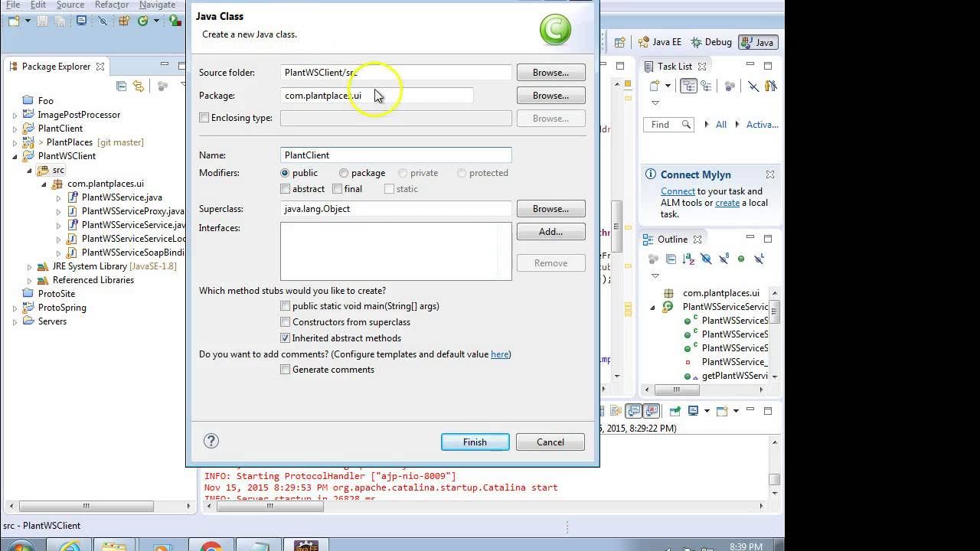
Task: Expand JRE System Library node
Action: pos(29,266)
